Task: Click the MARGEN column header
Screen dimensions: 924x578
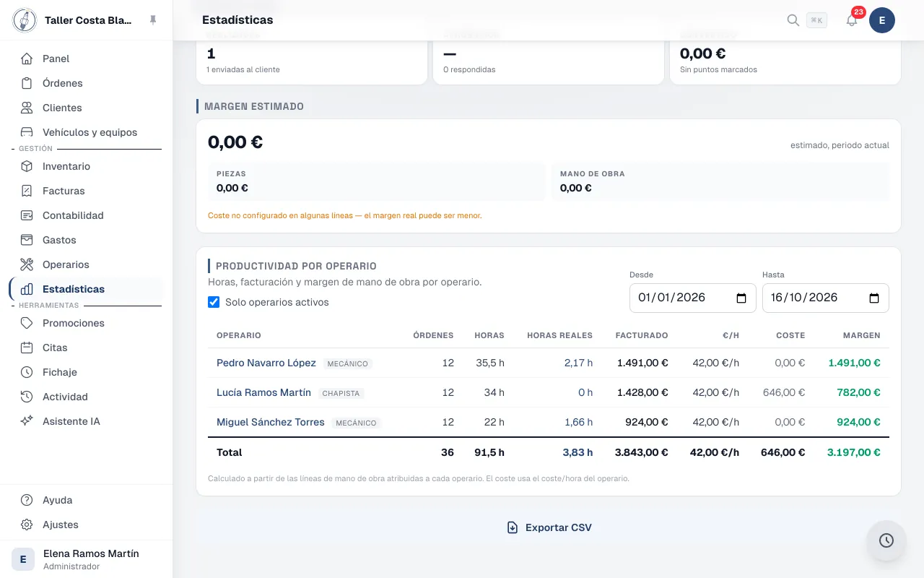Action: point(861,335)
